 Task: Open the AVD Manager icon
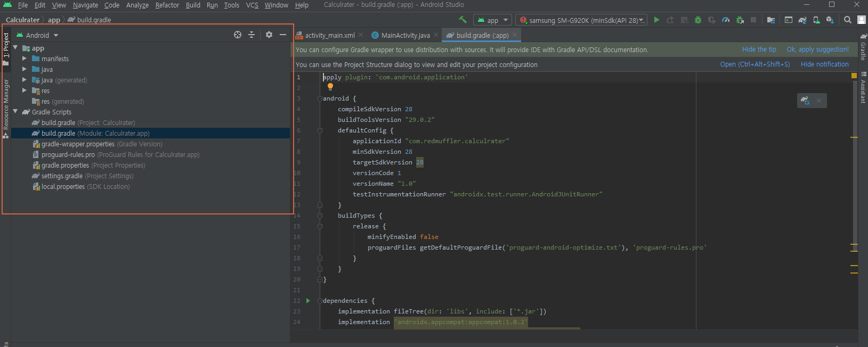click(x=816, y=20)
